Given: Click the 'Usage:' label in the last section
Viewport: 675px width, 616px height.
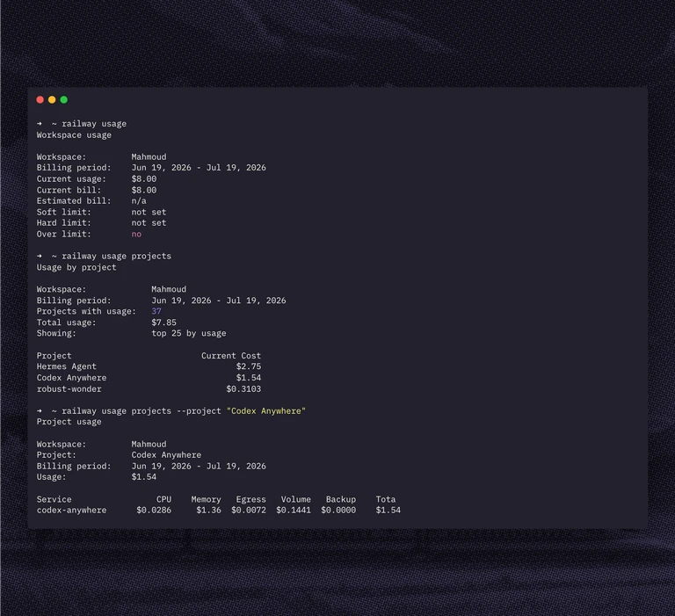Looking at the screenshot, I should point(51,477).
